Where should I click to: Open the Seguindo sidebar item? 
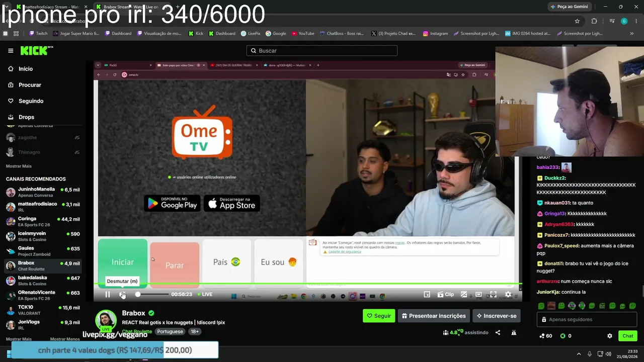click(x=42, y=101)
